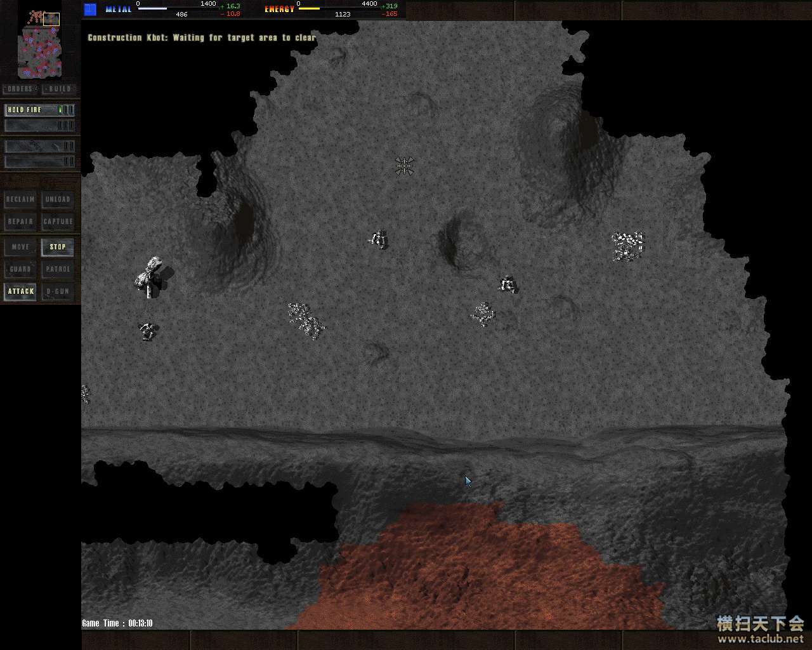Switch to the Build tab
The height and width of the screenshot is (650, 812).
(x=60, y=89)
